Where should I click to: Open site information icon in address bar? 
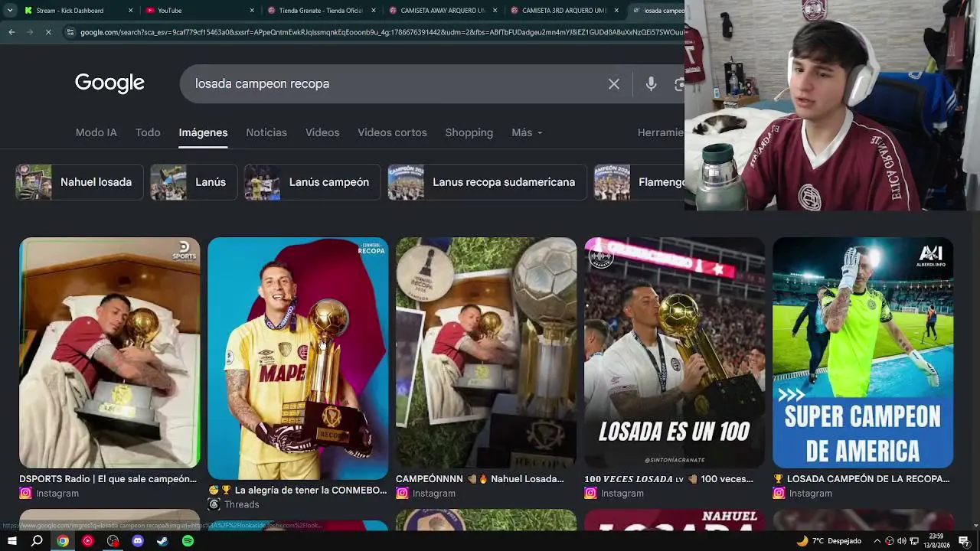coord(70,32)
